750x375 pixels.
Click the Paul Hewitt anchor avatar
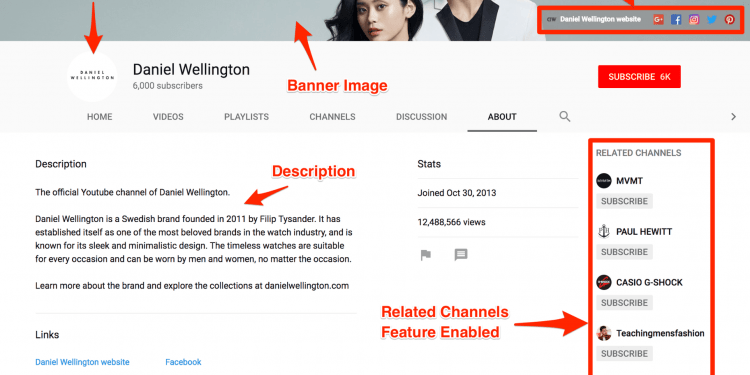click(x=604, y=232)
